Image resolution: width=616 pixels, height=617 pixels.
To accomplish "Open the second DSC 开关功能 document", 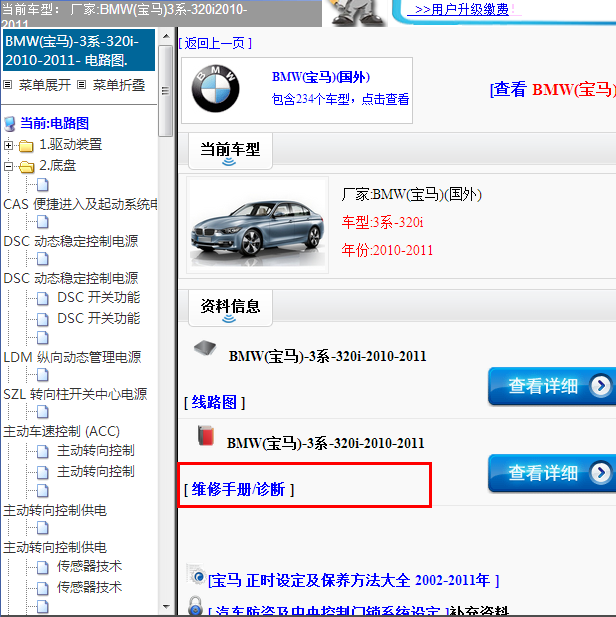I will (98, 318).
